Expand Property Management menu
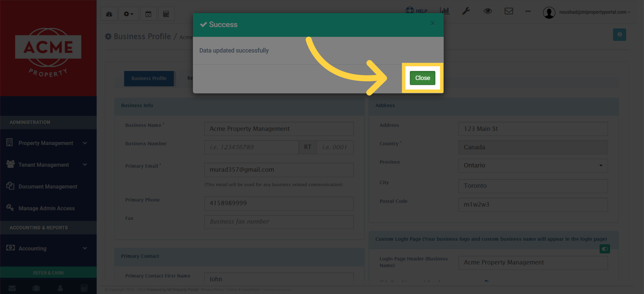Viewport: 644px width, 294px height. 48,143
